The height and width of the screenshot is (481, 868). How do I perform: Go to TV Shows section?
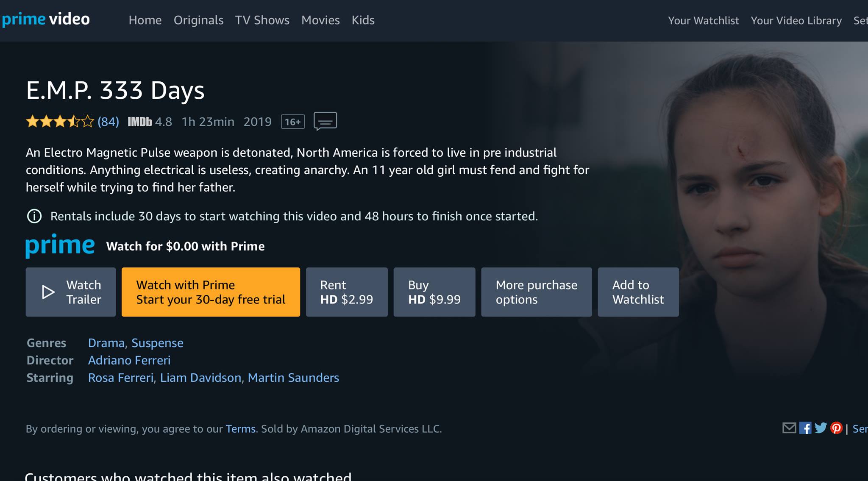click(262, 20)
